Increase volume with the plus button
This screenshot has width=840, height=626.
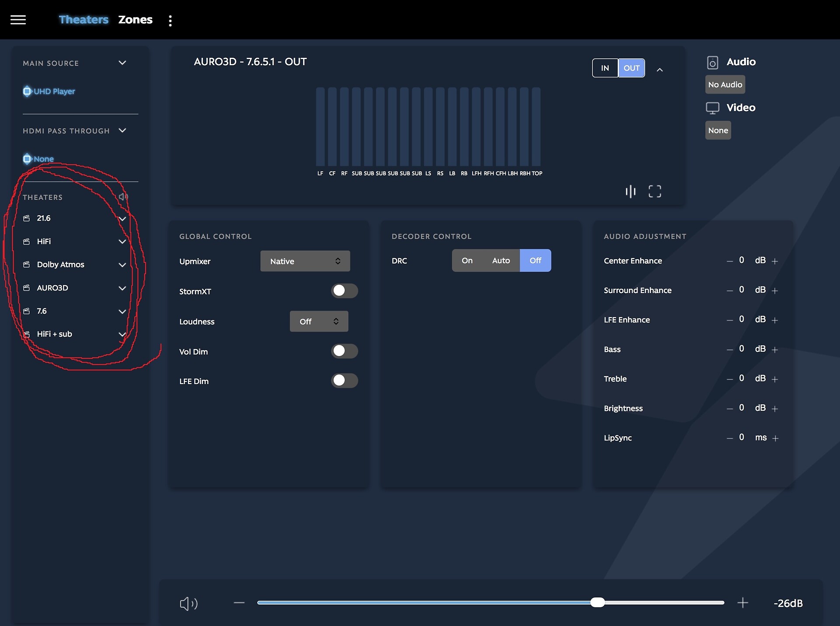coord(742,603)
